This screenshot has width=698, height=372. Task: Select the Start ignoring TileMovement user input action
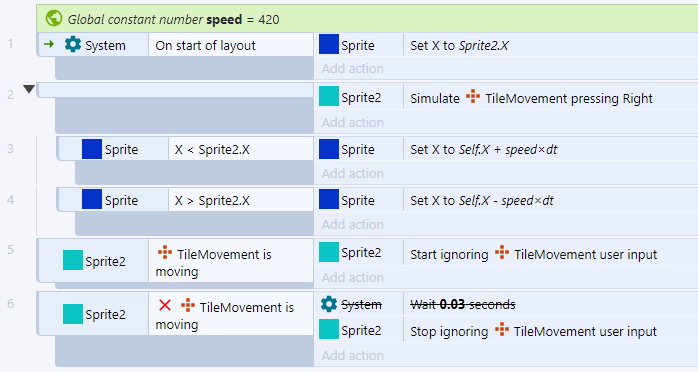coord(550,254)
